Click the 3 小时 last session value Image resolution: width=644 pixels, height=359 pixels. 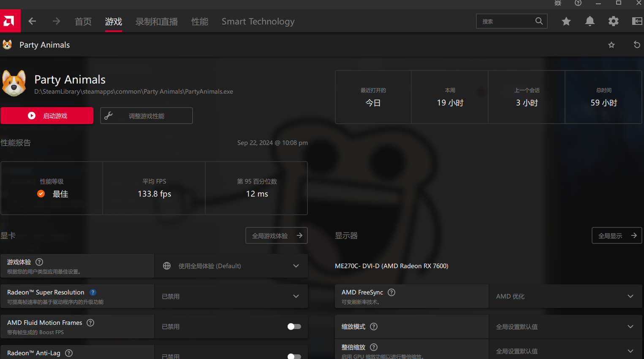pyautogui.click(x=527, y=103)
